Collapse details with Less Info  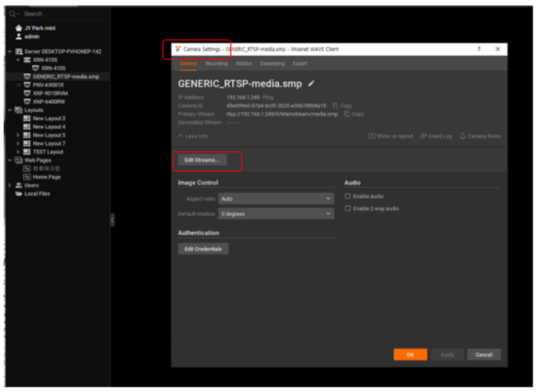click(193, 136)
